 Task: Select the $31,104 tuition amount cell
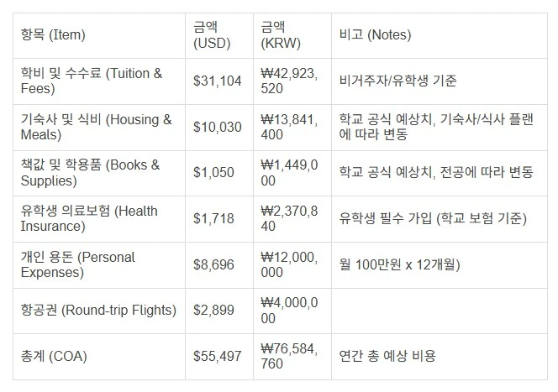(x=219, y=81)
